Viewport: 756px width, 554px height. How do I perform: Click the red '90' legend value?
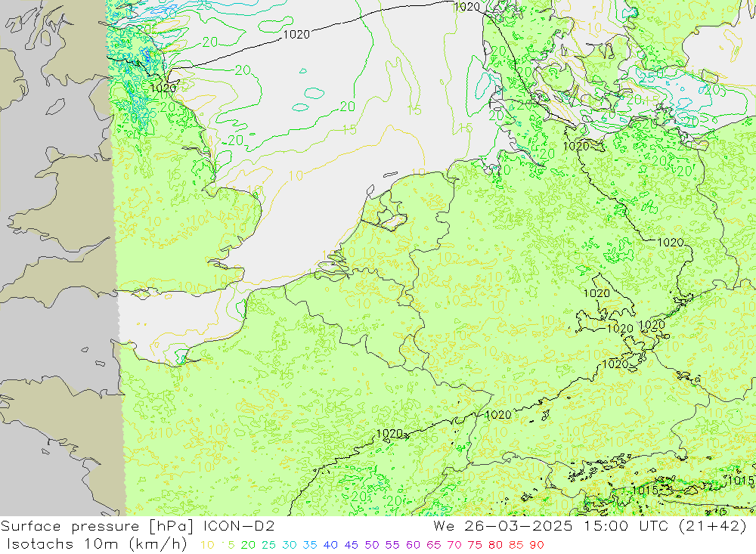(x=537, y=545)
